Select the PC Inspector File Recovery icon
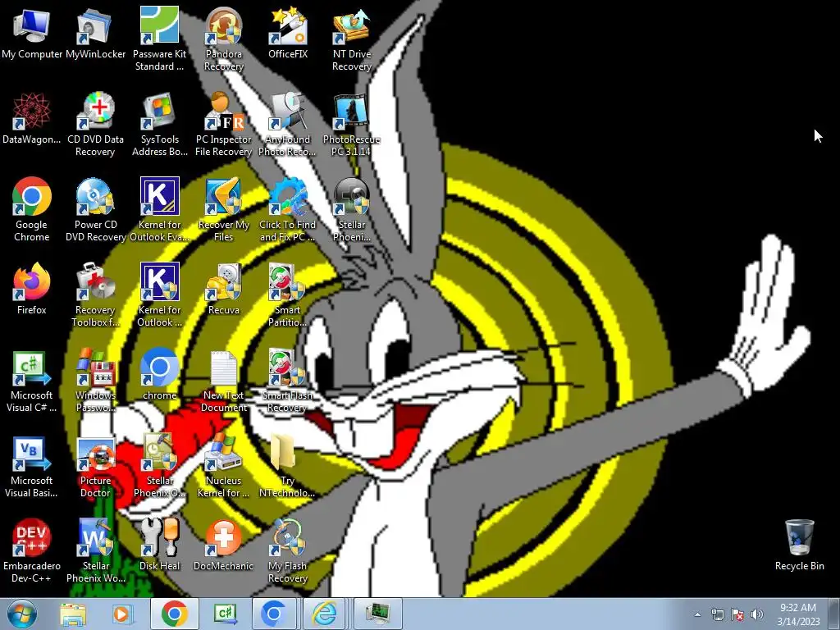The image size is (840, 630). pyautogui.click(x=223, y=125)
